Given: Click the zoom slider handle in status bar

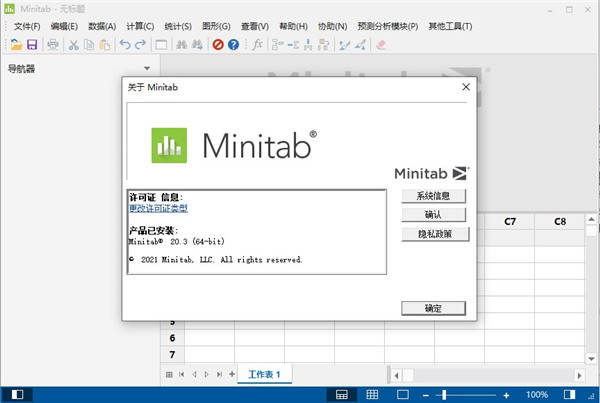Looking at the screenshot, I should pyautogui.click(x=444, y=395).
